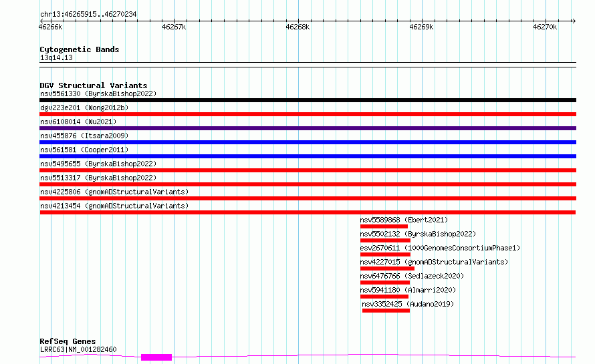Viewport: 595px width, 364px height.
Task: Click the LRRC63|NM_001282460 gene label
Action: [78, 349]
